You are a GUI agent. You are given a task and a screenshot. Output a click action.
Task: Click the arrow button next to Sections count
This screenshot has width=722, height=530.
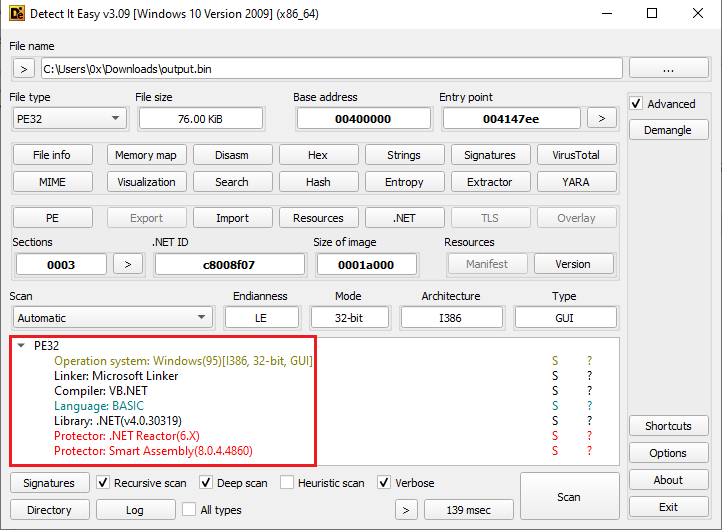point(127,264)
